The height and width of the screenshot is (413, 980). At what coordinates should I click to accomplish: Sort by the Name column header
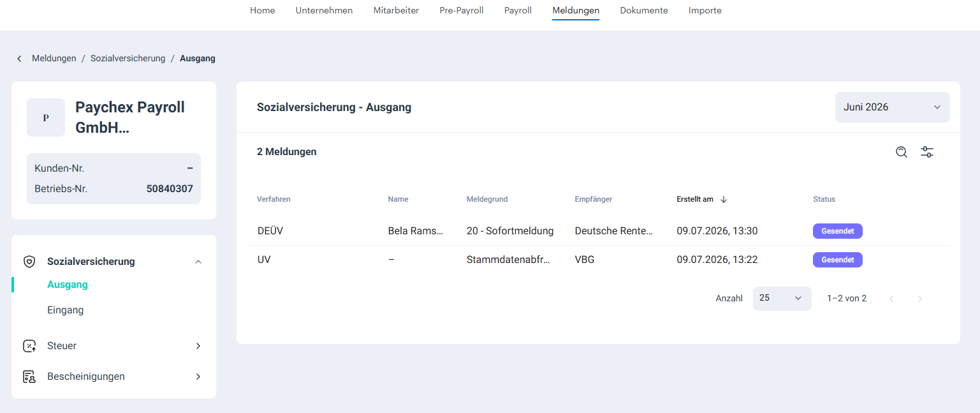398,199
